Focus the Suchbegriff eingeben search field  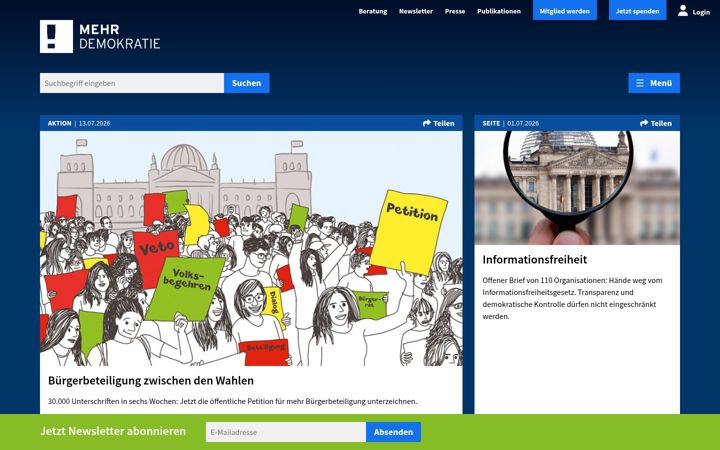click(x=132, y=83)
